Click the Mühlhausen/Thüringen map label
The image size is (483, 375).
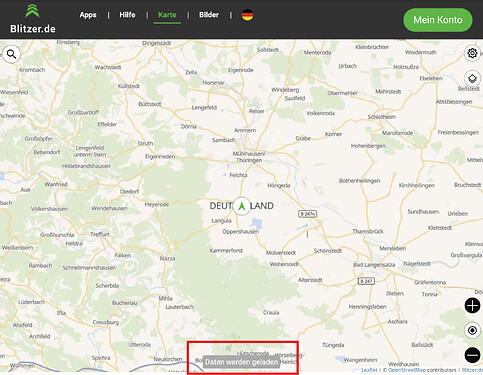click(249, 157)
